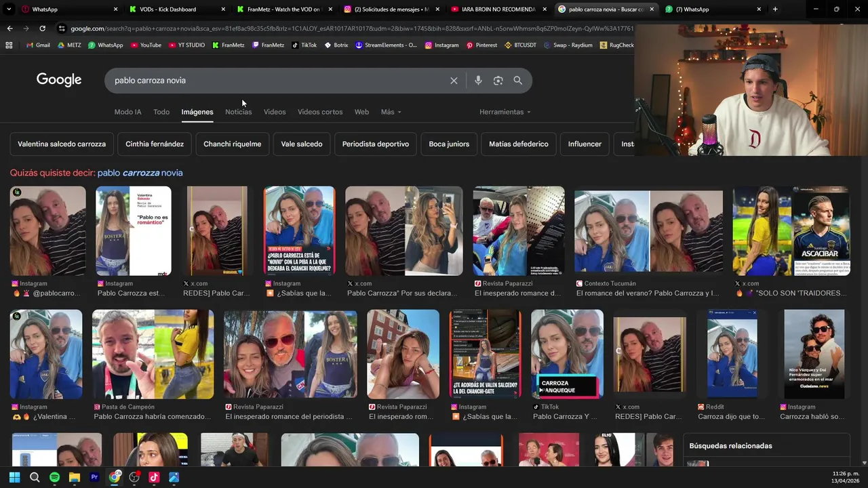
Task: Expand the Más search filter dropdown
Action: 391,112
